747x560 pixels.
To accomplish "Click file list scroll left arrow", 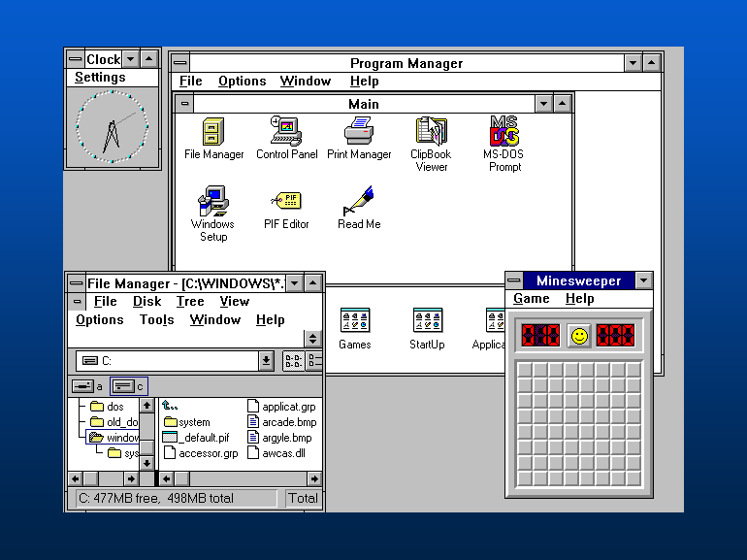I will (x=166, y=478).
